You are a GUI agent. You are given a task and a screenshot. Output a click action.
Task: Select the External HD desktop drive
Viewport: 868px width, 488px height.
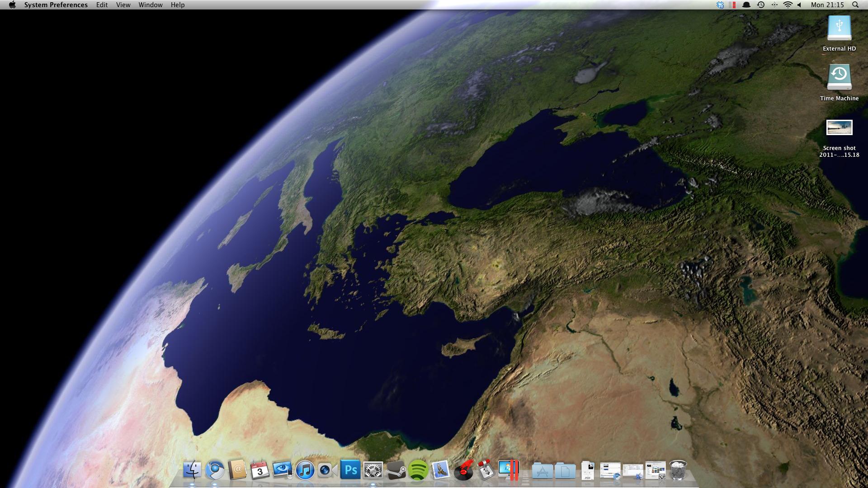[x=839, y=29]
